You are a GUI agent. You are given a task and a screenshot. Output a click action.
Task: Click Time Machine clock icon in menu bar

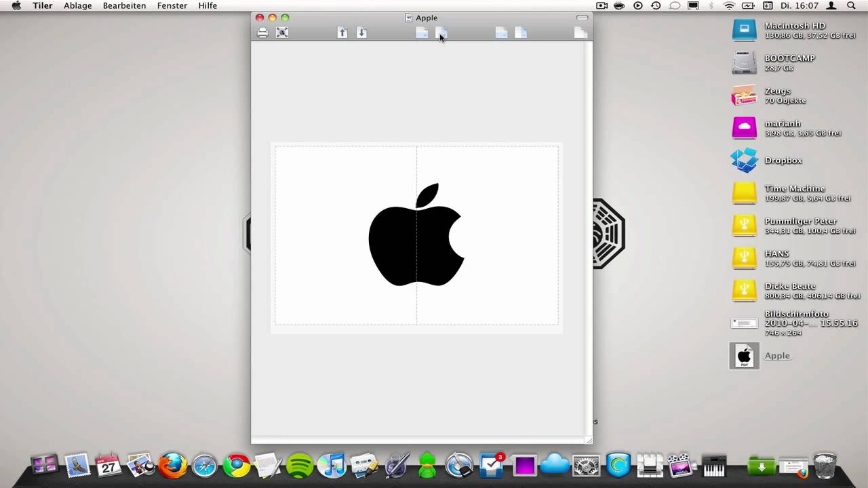pyautogui.click(x=656, y=5)
